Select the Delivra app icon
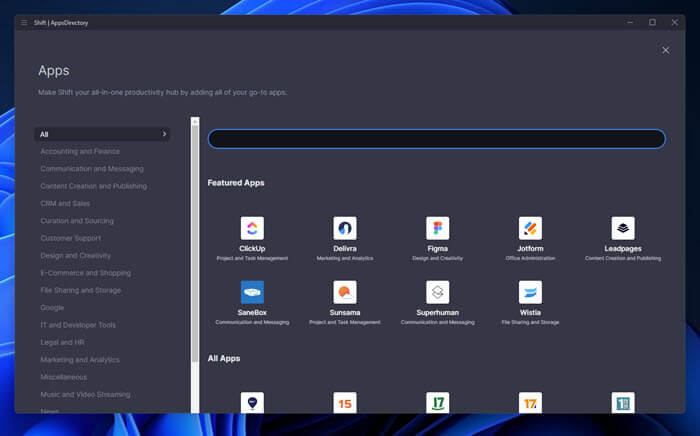700x436 pixels. (x=345, y=228)
